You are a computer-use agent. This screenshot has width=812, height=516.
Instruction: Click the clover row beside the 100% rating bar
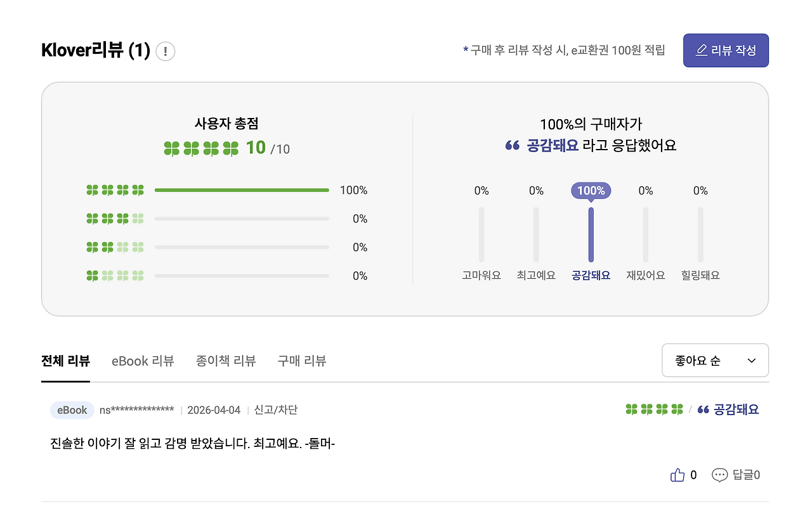point(115,190)
